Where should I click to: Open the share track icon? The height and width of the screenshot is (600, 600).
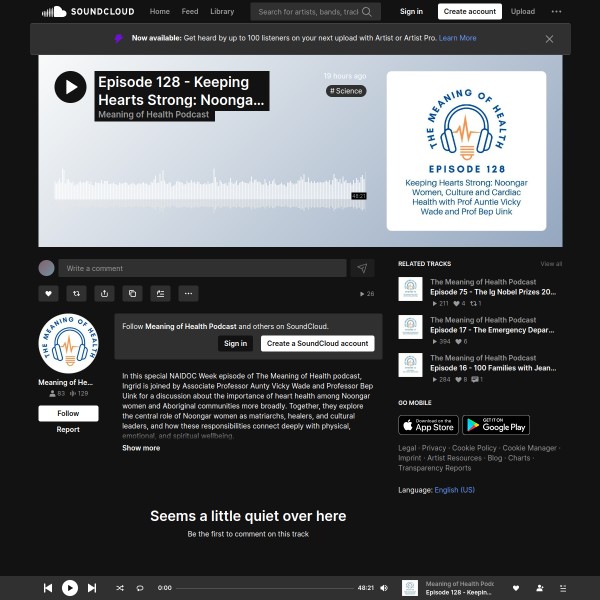104,293
